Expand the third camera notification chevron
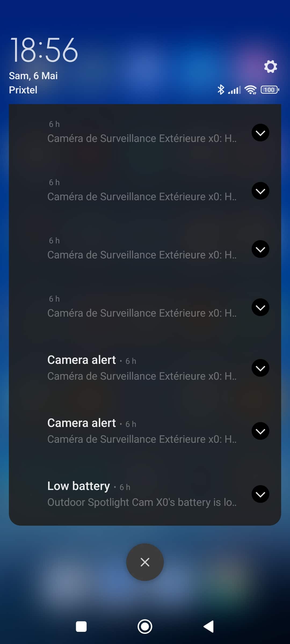The image size is (290, 644). click(260, 249)
